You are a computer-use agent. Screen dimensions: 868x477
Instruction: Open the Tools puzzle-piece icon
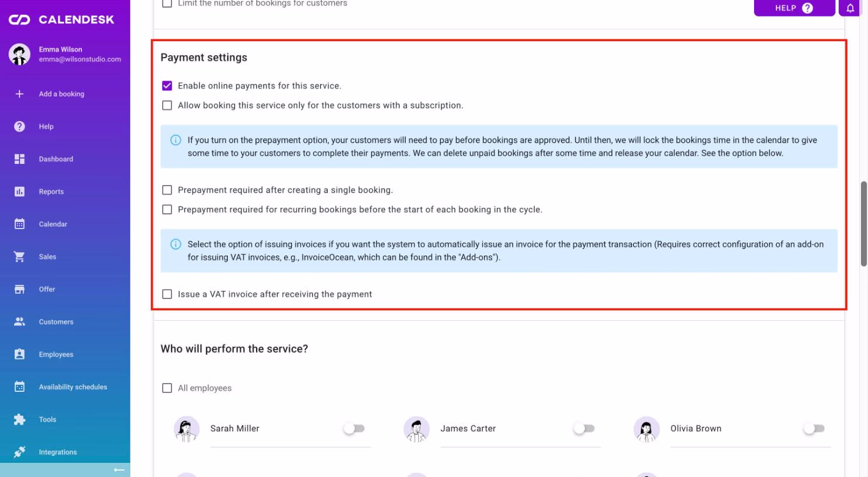(x=19, y=419)
